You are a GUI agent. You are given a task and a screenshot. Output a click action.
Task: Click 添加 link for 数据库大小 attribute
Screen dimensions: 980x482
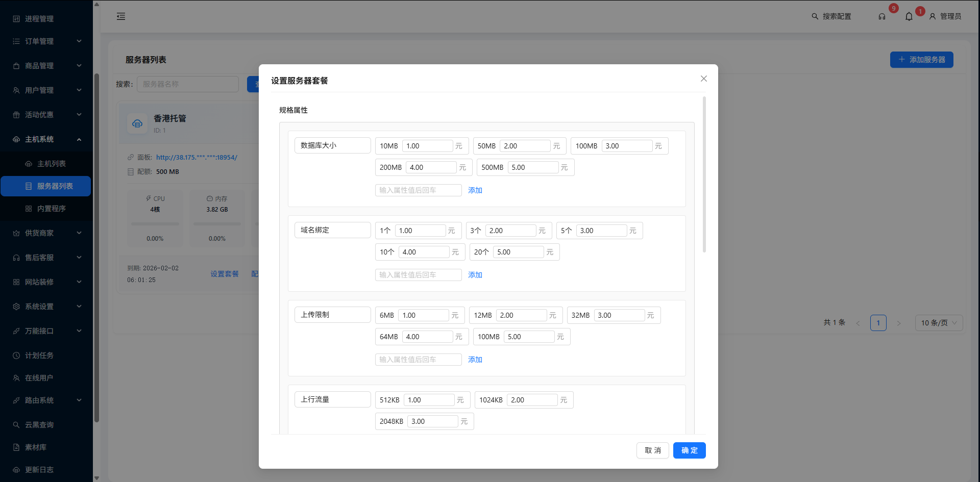pos(475,190)
